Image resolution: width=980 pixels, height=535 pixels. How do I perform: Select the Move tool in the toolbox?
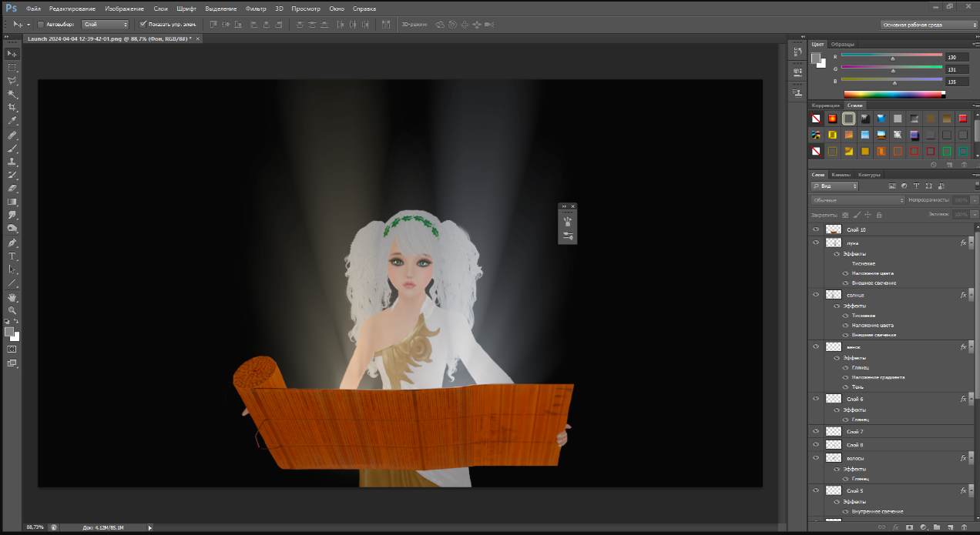pyautogui.click(x=12, y=53)
